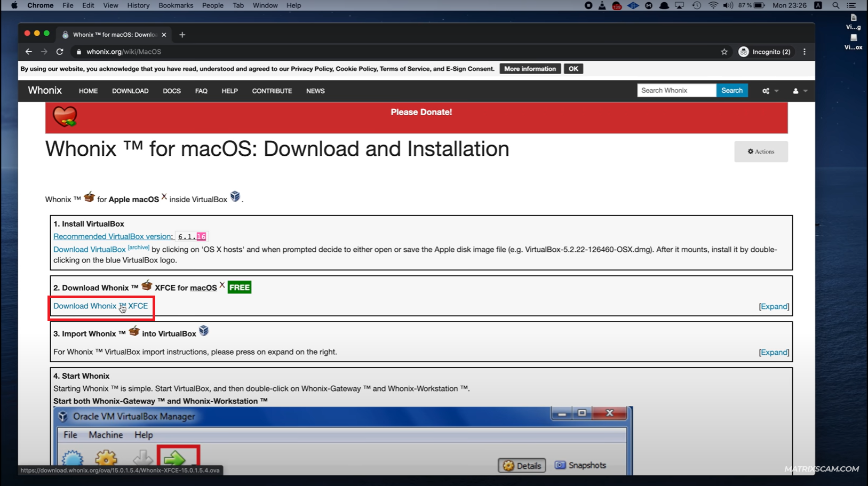Click FAQ in Whonix navigation
Viewport: 868px width, 486px height.
tap(201, 91)
